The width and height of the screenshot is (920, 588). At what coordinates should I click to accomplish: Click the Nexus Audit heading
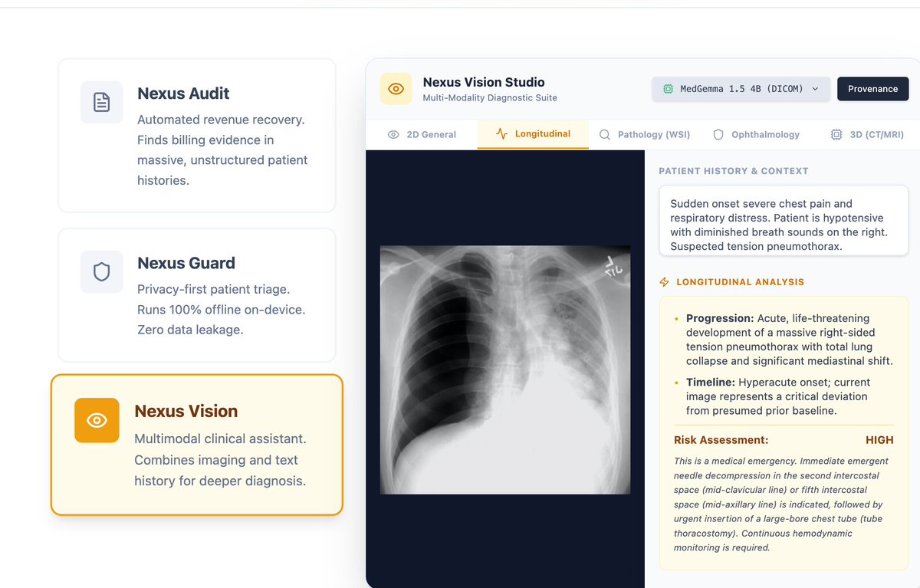point(183,94)
